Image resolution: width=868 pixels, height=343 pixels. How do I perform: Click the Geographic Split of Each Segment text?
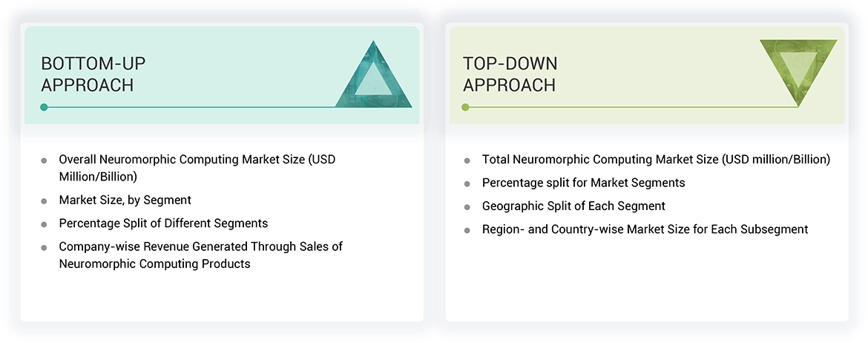pyautogui.click(x=573, y=206)
